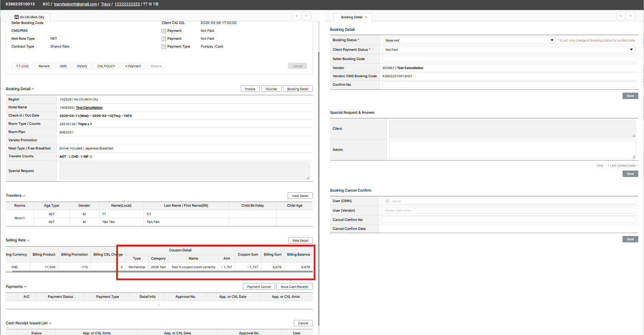Open the History button
Viewport: 644px width, 335px height.
82,66
